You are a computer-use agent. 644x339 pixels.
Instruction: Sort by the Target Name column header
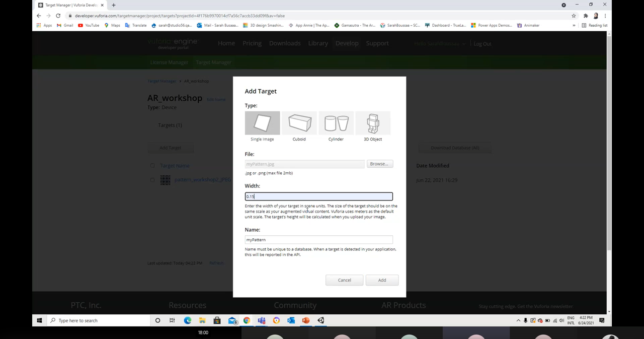click(175, 165)
